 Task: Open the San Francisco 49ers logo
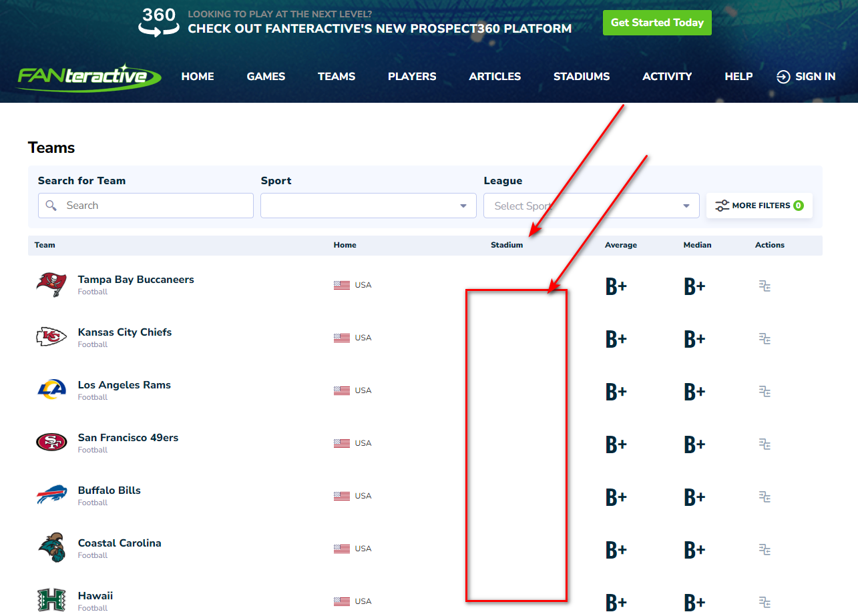tap(51, 442)
